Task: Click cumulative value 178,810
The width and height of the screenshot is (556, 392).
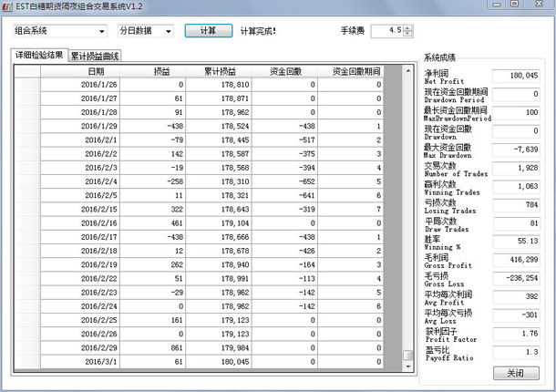Action: click(x=219, y=85)
